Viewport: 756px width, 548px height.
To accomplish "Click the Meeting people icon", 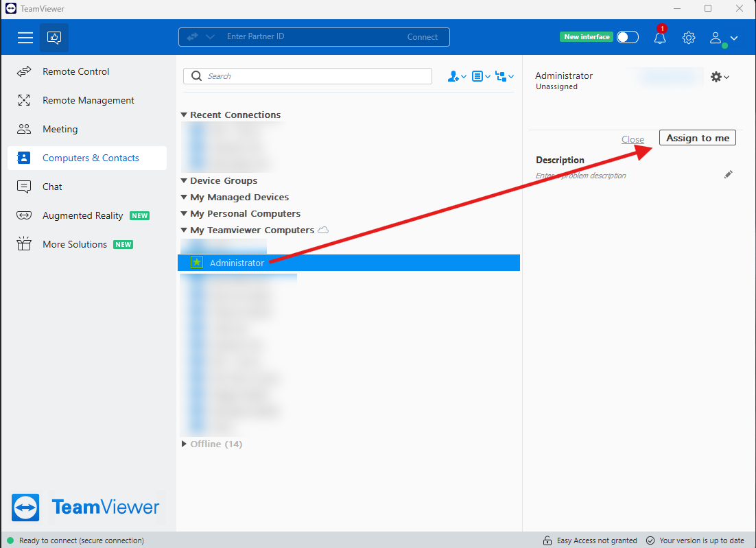I will [24, 129].
